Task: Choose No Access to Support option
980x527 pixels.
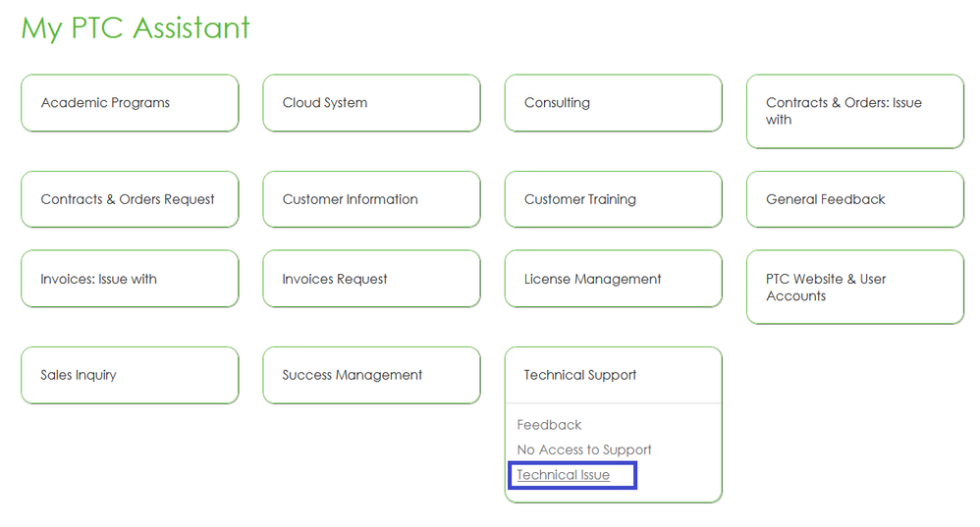Action: coord(583,450)
